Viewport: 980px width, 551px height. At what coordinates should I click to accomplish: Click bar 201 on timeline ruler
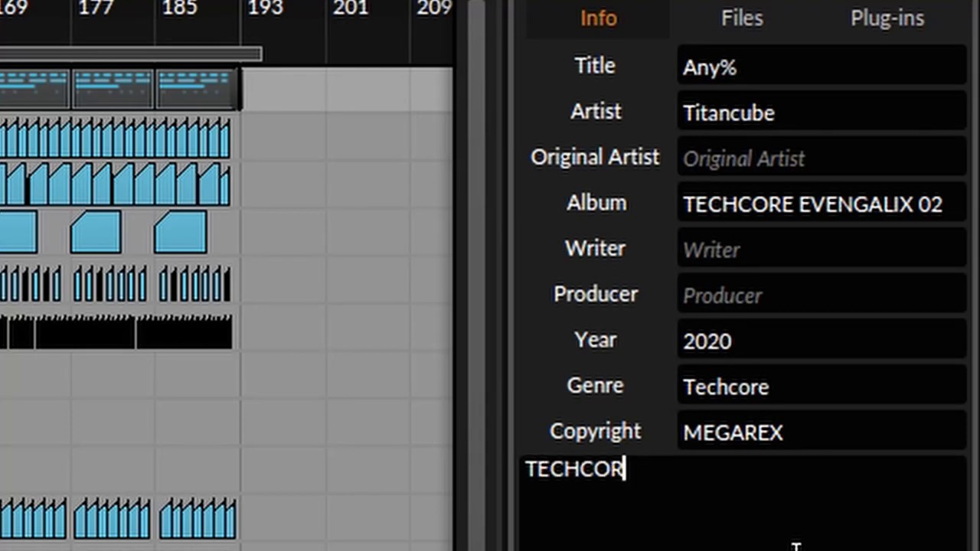350,8
